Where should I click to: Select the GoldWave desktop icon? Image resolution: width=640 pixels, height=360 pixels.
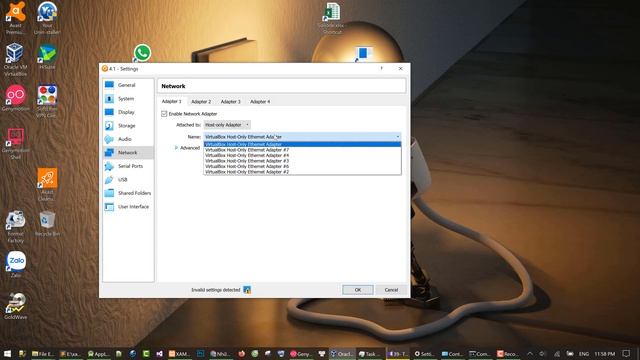click(x=16, y=306)
